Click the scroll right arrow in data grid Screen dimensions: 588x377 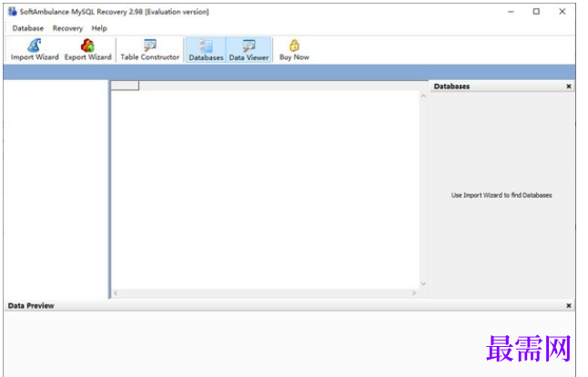coord(414,293)
